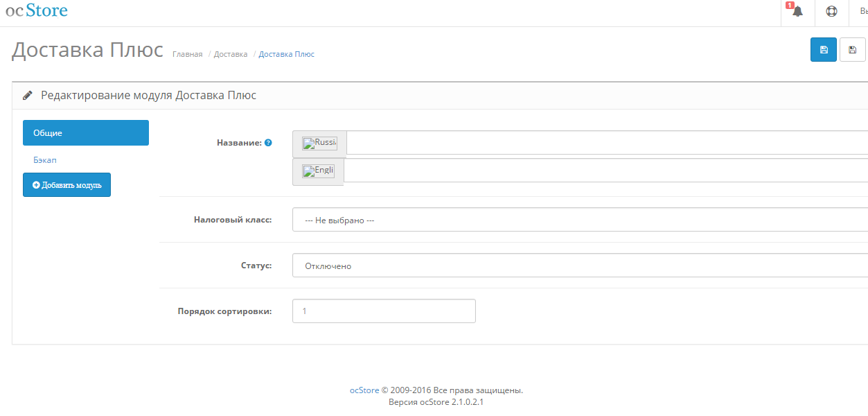The width and height of the screenshot is (868, 416).
Task: Open the notifications bell
Action: pos(797,12)
